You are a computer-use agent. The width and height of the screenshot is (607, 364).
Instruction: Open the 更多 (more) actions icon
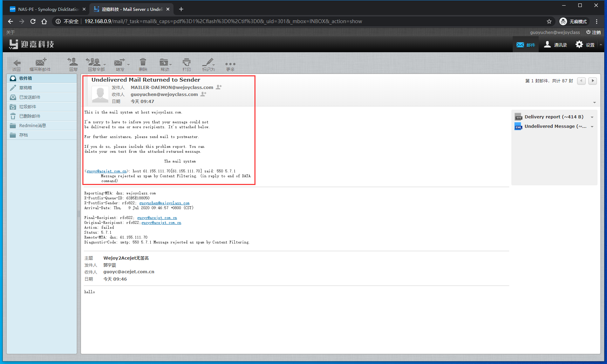tap(230, 64)
